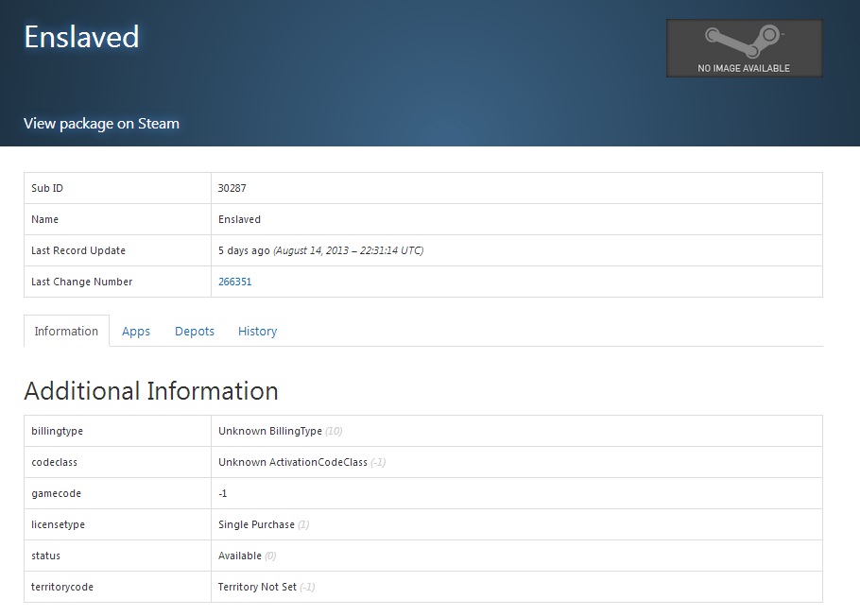Click the Unknown ActivationCodeClass value
The width and height of the screenshot is (860, 616).
(x=293, y=462)
